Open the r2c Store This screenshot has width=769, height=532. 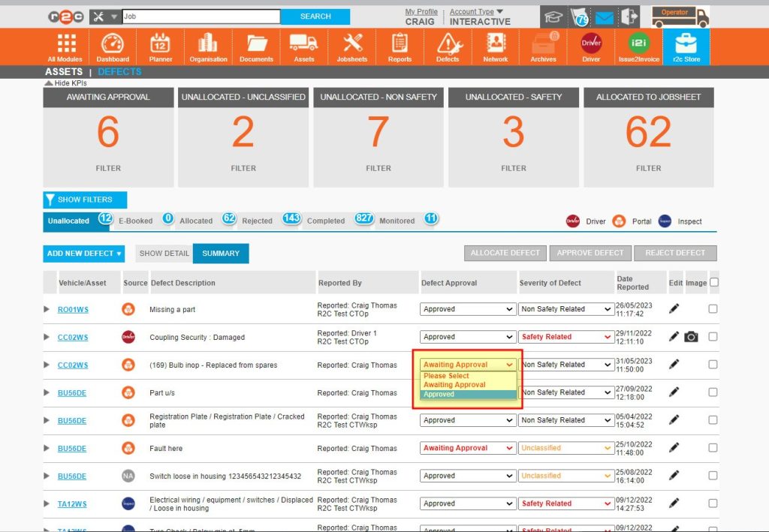point(686,46)
